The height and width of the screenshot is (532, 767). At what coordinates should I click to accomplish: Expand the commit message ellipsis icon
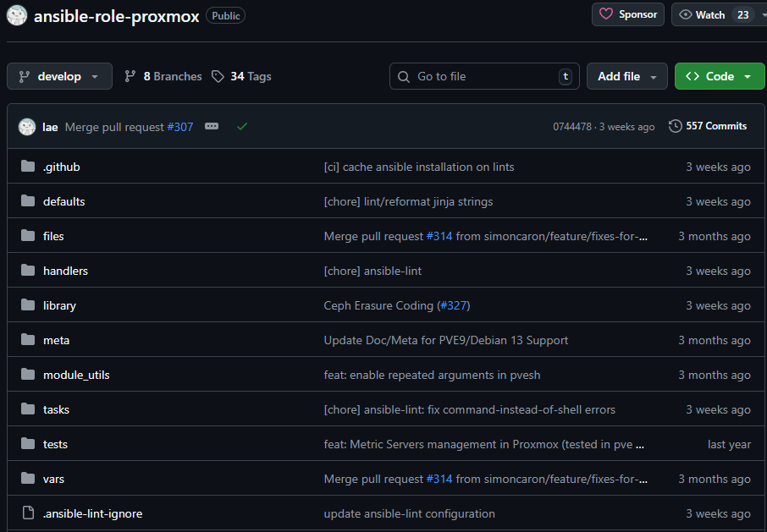212,126
